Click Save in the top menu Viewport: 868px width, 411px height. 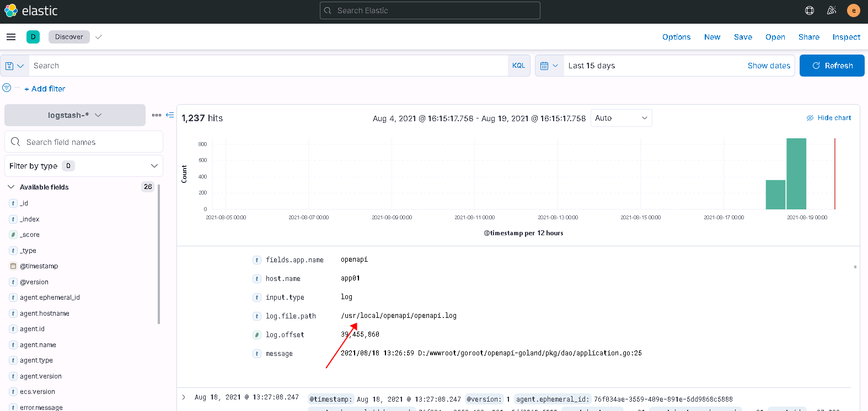[743, 37]
